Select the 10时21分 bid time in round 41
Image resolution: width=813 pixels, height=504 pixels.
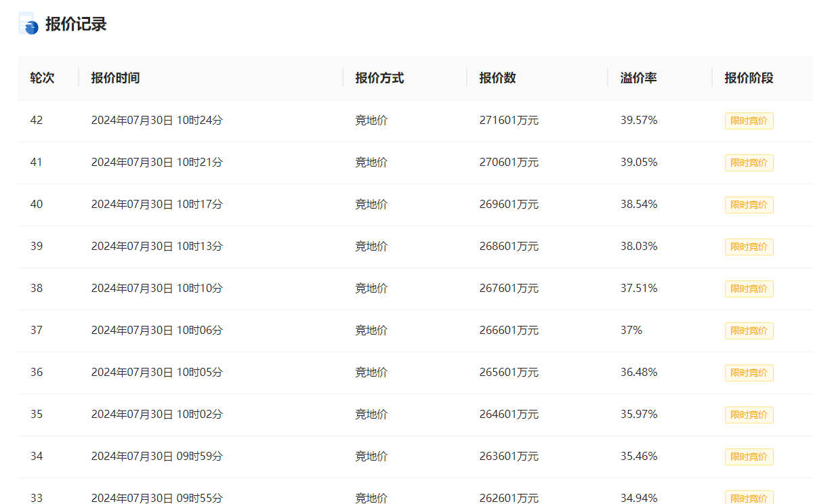199,163
